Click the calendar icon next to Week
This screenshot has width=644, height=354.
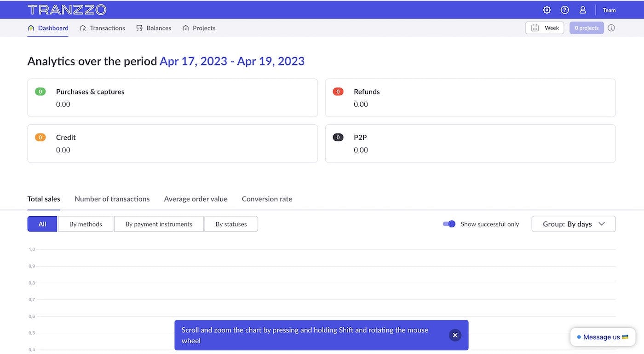(535, 28)
